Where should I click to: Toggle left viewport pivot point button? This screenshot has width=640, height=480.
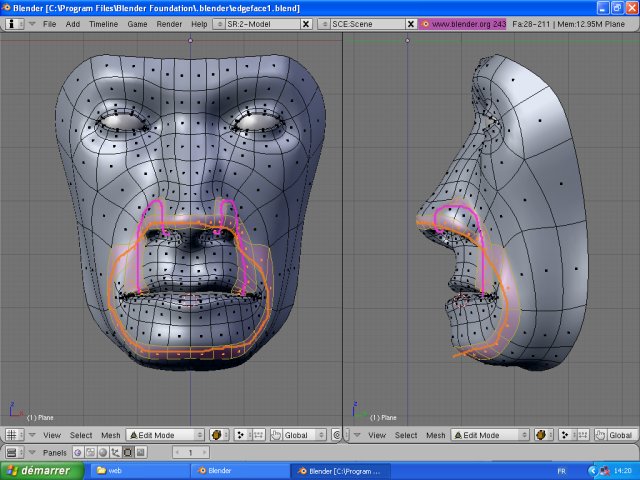coord(243,435)
